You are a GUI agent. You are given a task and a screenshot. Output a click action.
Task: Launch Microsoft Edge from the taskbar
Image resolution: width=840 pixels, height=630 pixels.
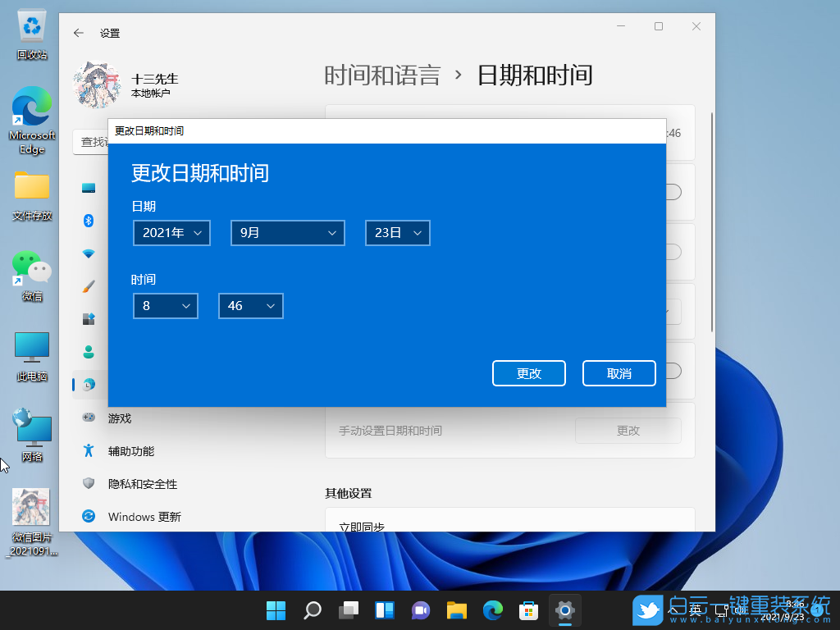(x=492, y=610)
